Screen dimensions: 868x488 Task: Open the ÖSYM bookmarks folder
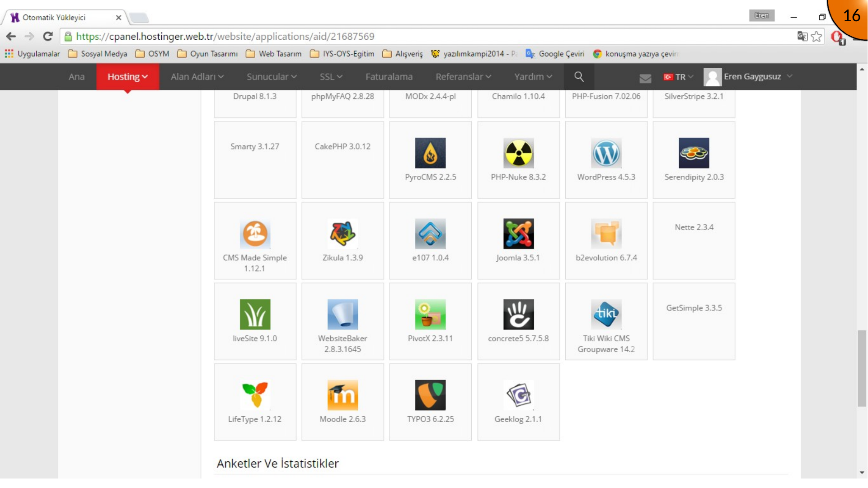click(x=152, y=54)
